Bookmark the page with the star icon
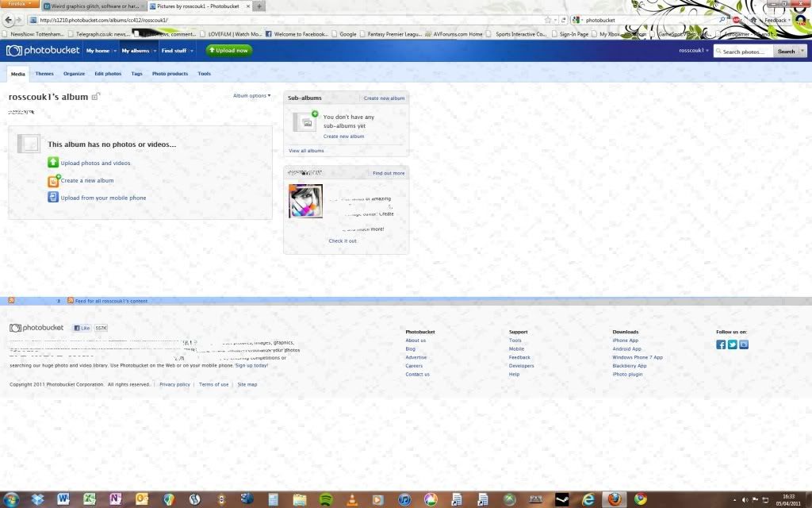 click(547, 20)
